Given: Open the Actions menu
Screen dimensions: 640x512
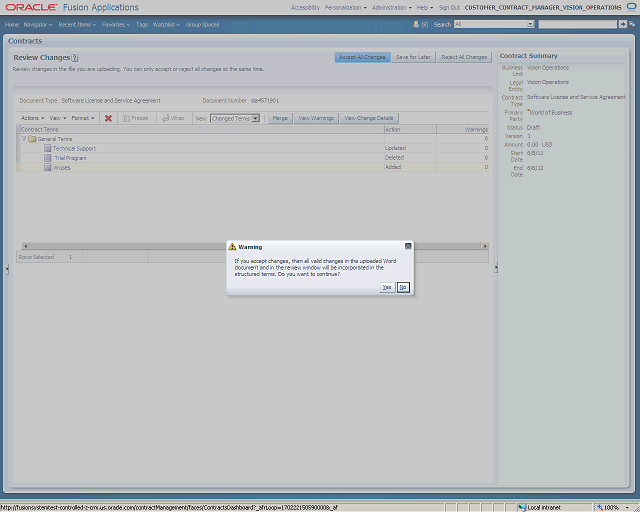Looking at the screenshot, I should coord(32,118).
